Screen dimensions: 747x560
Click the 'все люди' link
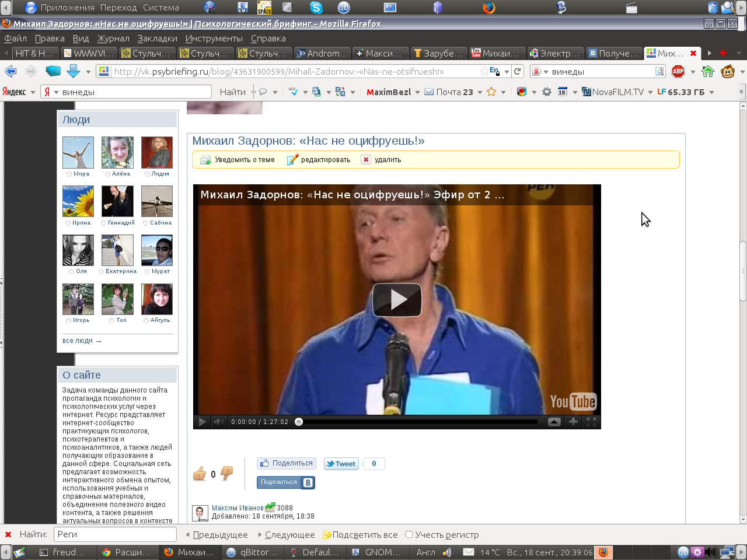(x=81, y=341)
